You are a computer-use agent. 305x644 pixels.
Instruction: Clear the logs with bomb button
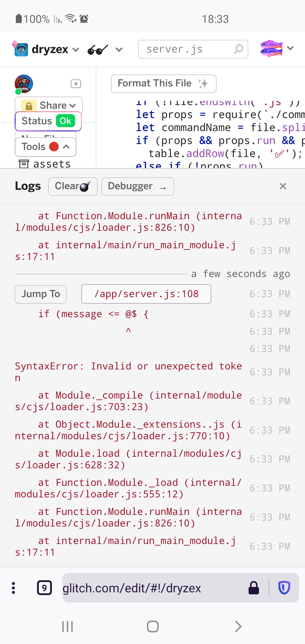(x=73, y=186)
